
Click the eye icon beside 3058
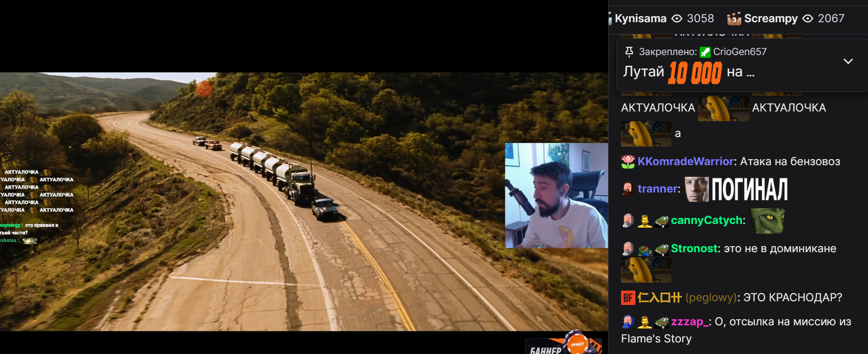[x=677, y=19]
